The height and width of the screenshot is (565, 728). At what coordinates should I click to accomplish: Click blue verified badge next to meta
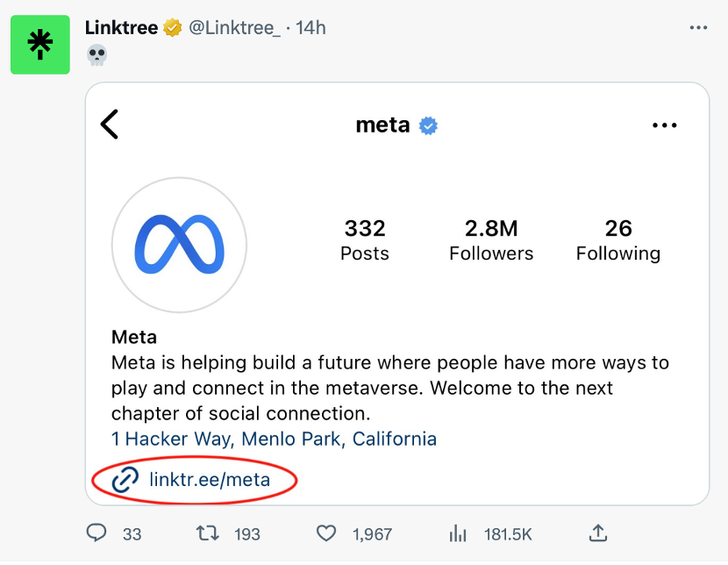pos(428,125)
